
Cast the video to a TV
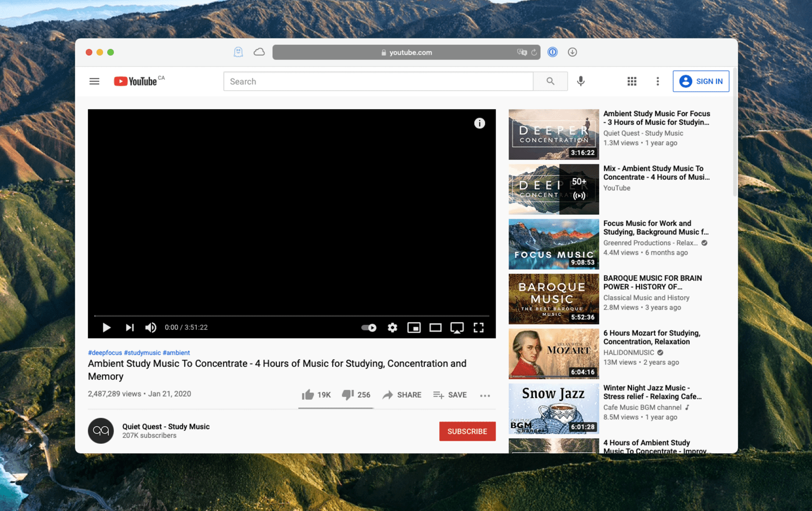coord(457,328)
